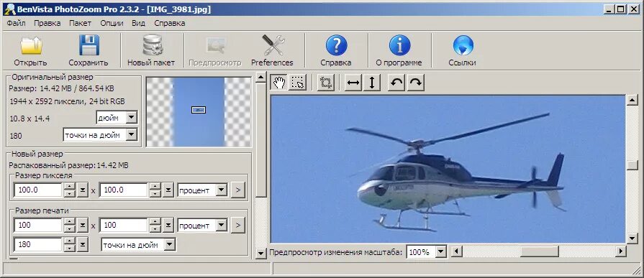
Task: Expand original size дюйм units dropdown
Action: (x=131, y=118)
